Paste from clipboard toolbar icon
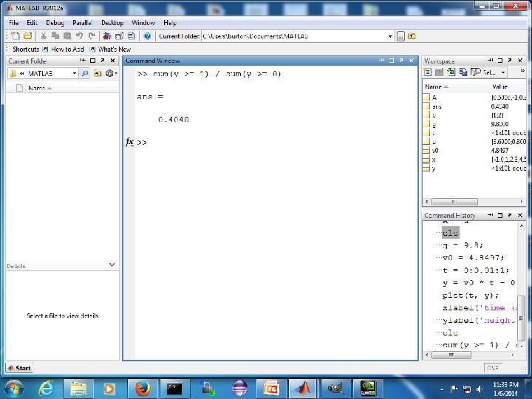This screenshot has height=399, width=532. tap(67, 36)
